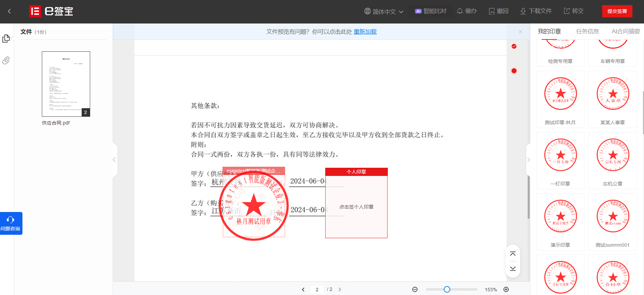644x295 pixels.
Task: Click the 转交 transfer button
Action: click(574, 11)
